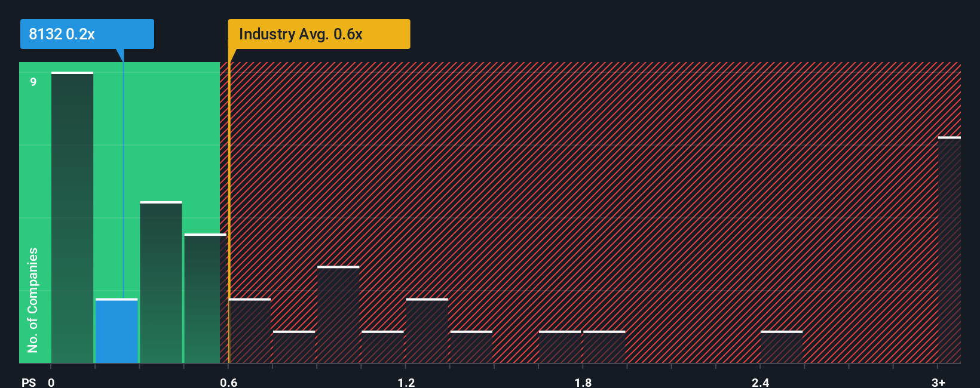Select the highlighted blue histogram bar

point(117,331)
